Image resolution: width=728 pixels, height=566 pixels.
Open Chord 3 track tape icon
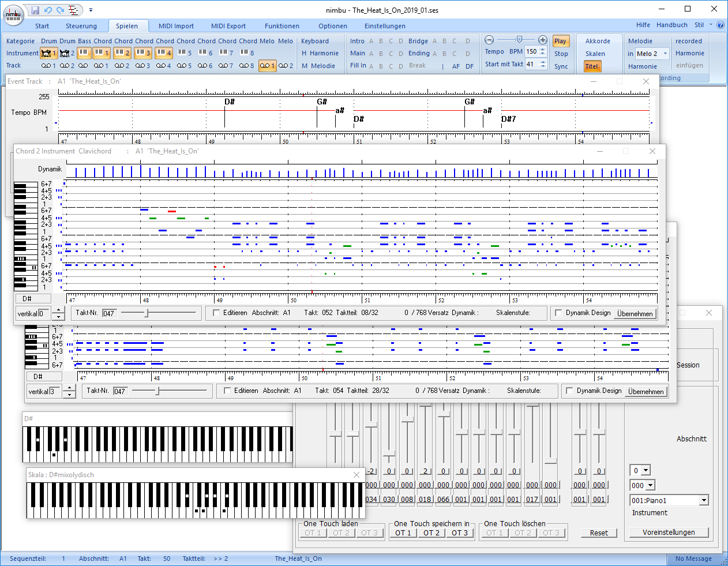[x=143, y=66]
